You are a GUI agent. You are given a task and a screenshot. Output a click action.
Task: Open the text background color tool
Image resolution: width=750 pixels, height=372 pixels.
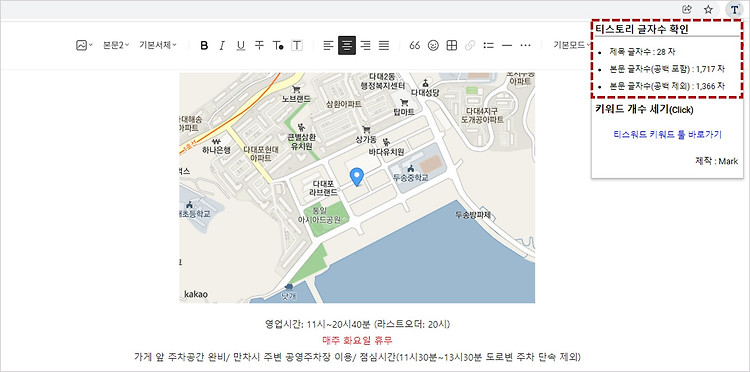297,45
